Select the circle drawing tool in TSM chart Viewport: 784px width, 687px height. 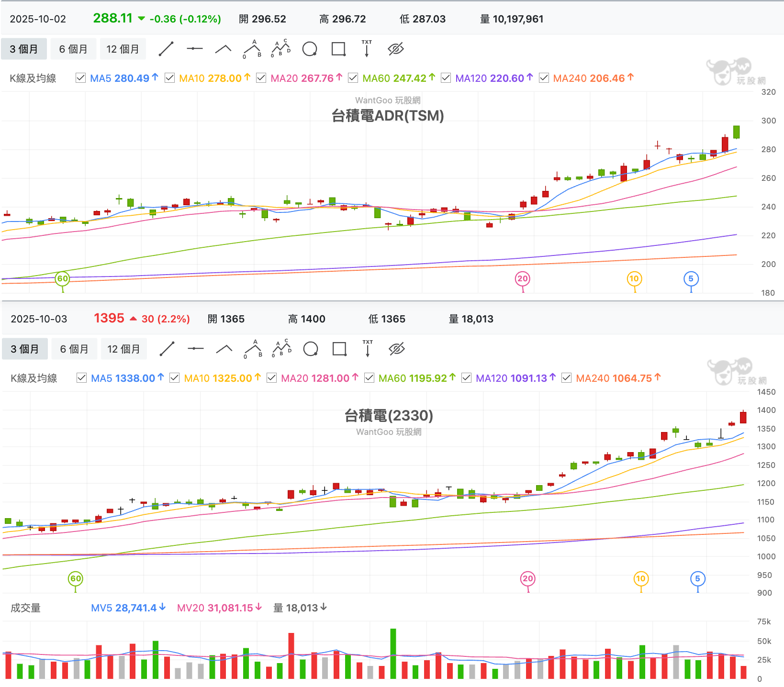coord(310,49)
